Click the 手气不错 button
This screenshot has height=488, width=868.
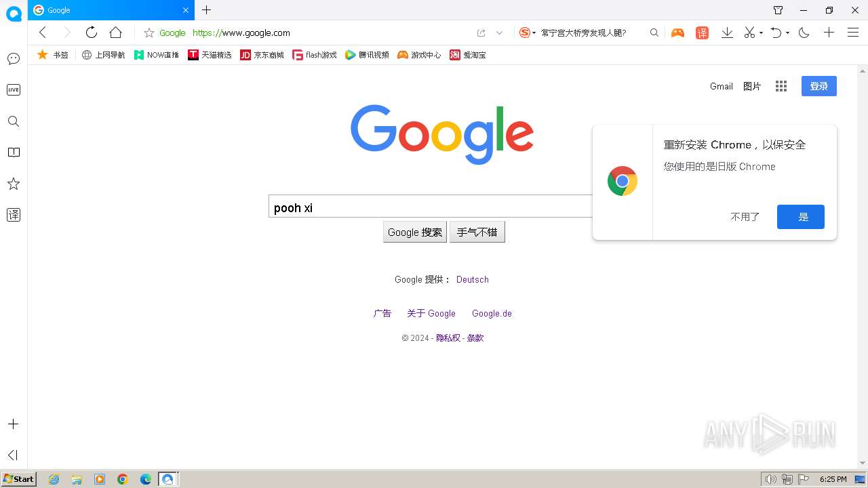click(477, 232)
